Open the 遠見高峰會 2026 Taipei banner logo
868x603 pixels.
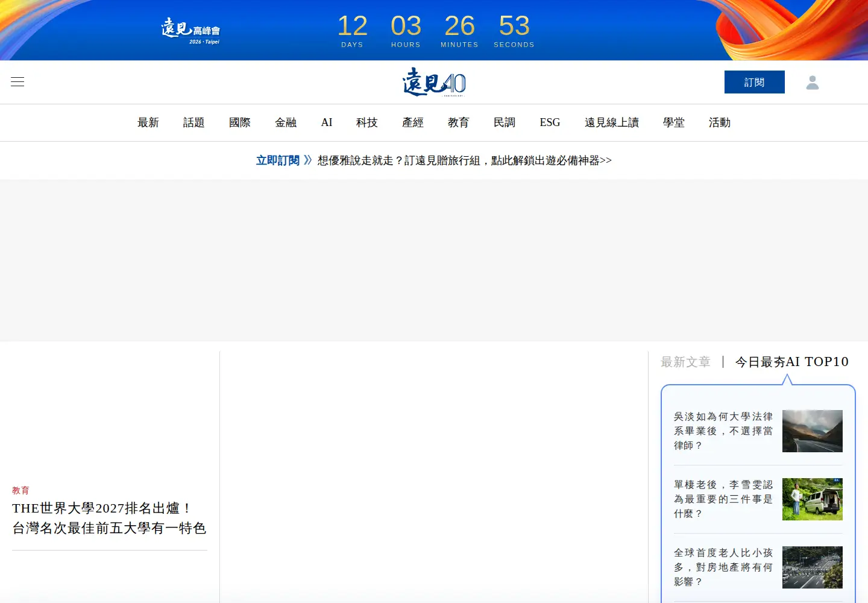point(190,31)
